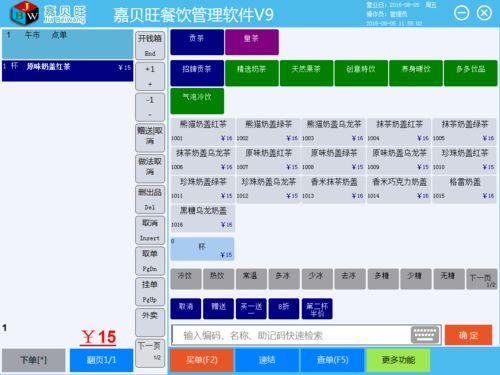Switch to the 皇茶 category tab

tap(252, 42)
